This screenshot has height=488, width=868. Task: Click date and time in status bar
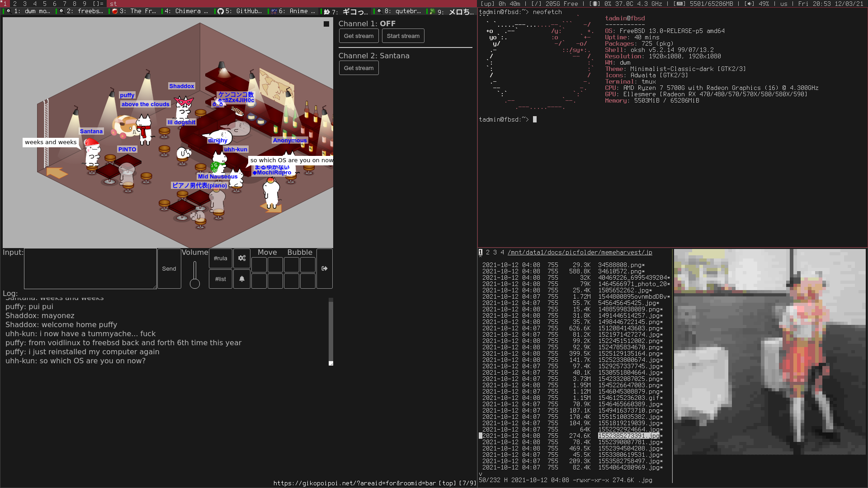coord(830,4)
